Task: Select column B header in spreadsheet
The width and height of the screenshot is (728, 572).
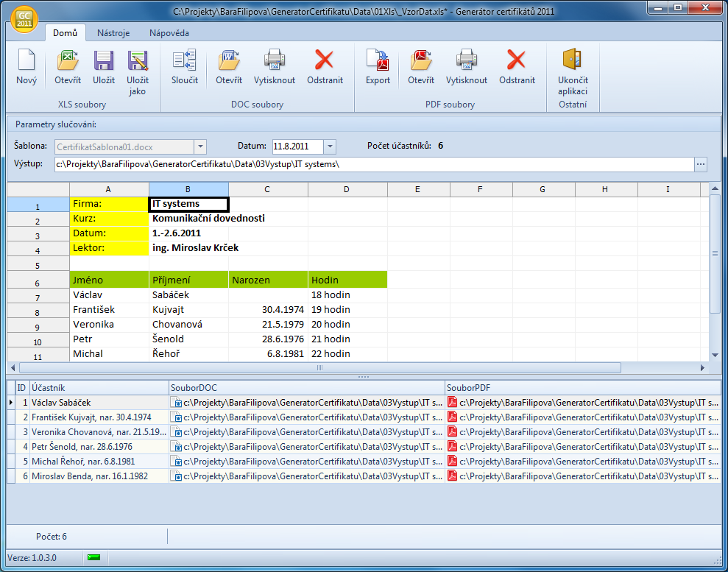Action: click(x=188, y=189)
